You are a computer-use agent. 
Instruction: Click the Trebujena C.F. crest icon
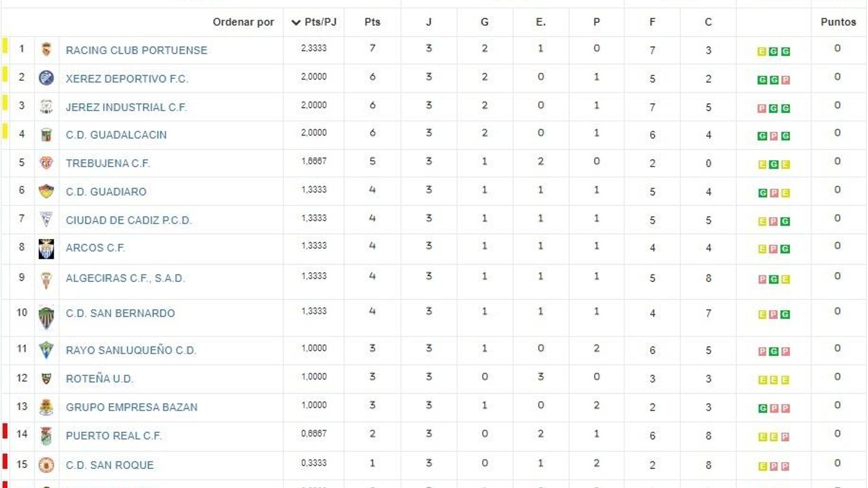pyautogui.click(x=47, y=163)
